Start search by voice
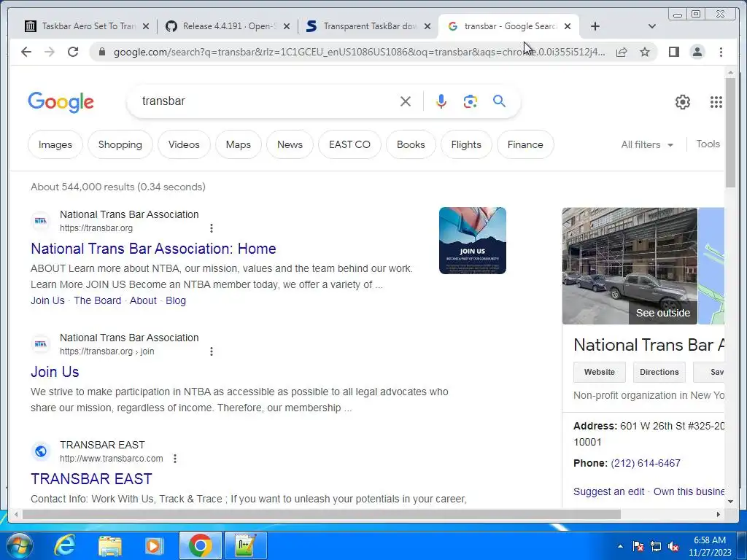 pos(441,101)
